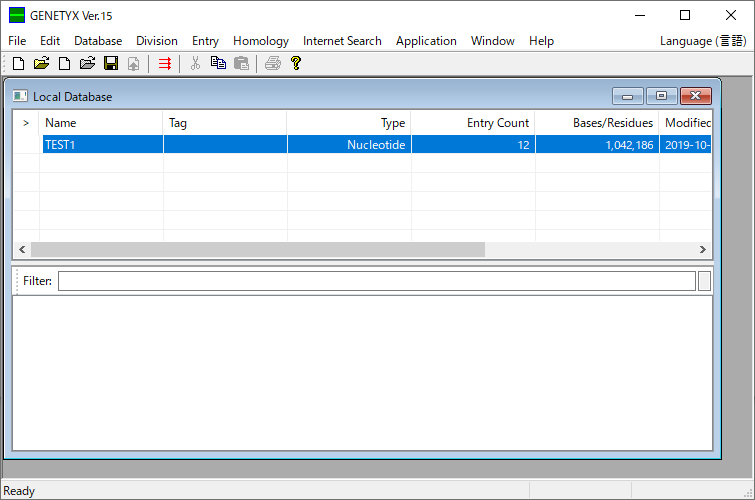Click the '>' column header cell
The height and width of the screenshot is (500, 755).
(x=26, y=123)
